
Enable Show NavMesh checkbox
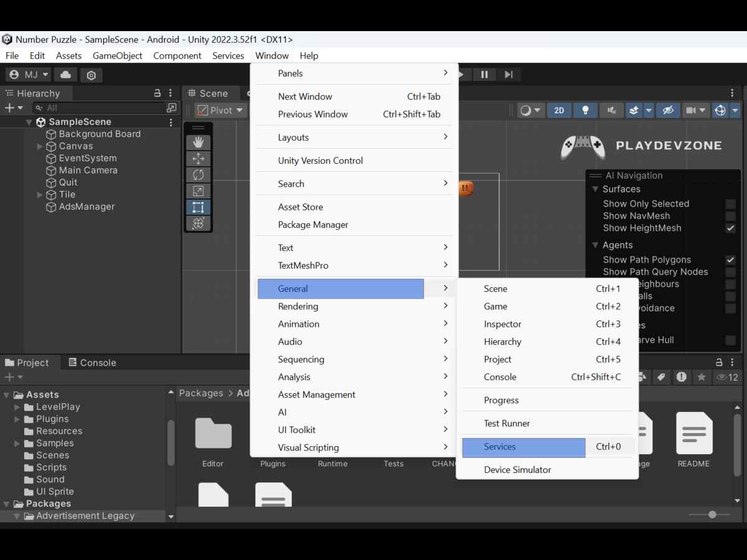pos(730,216)
